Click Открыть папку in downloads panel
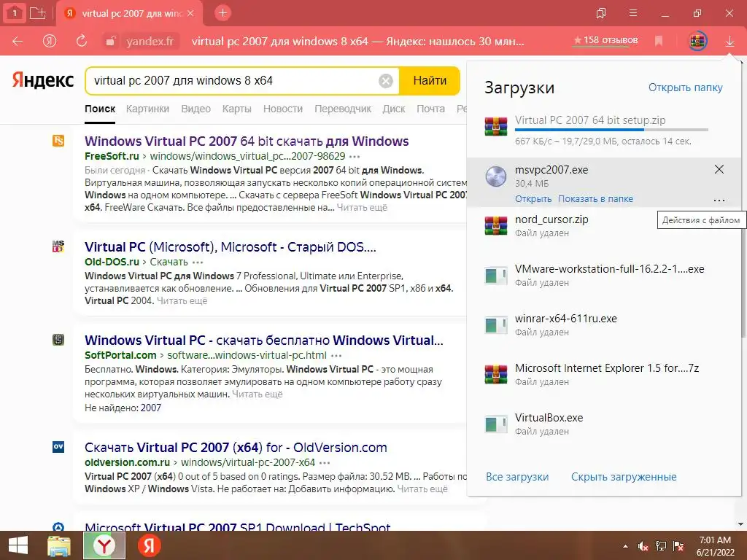The image size is (747, 560). [686, 87]
